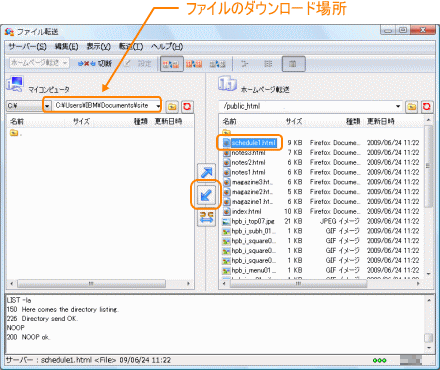Click the 切断 disconnect button
This screenshot has width=440, height=370.
point(95,63)
